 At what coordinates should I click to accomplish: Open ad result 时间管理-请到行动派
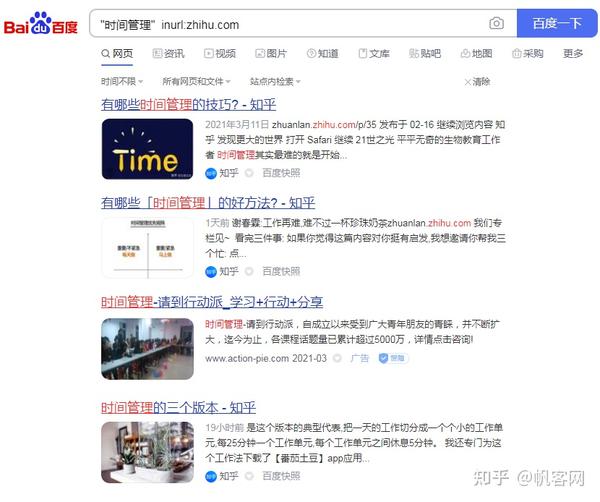click(212, 302)
